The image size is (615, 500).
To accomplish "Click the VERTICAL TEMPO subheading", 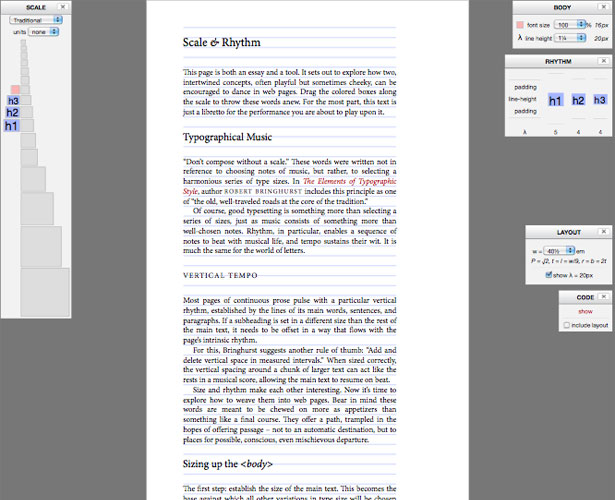I will (x=220, y=275).
